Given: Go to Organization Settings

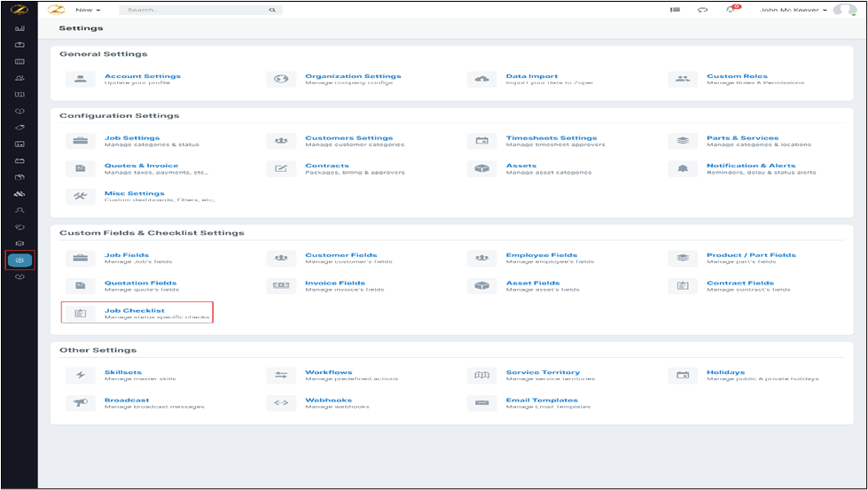Looking at the screenshot, I should click(x=353, y=76).
